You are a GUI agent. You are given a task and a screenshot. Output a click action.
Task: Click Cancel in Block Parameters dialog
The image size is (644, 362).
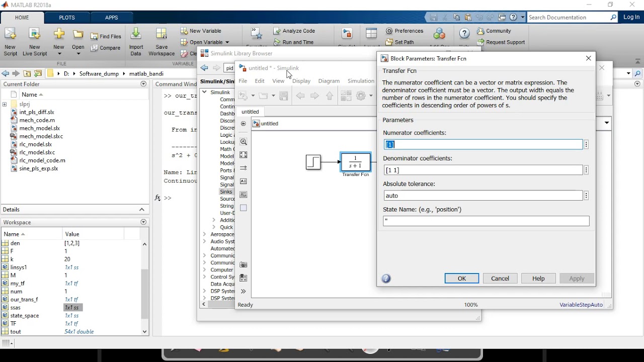tap(500, 279)
